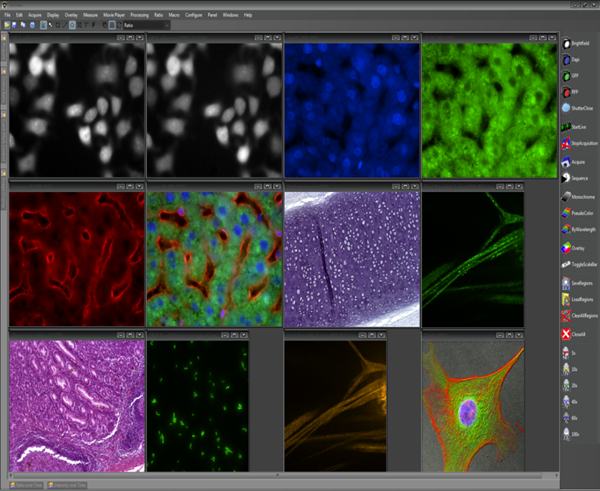Open the Processing menu
600x491 pixels.
coord(139,16)
